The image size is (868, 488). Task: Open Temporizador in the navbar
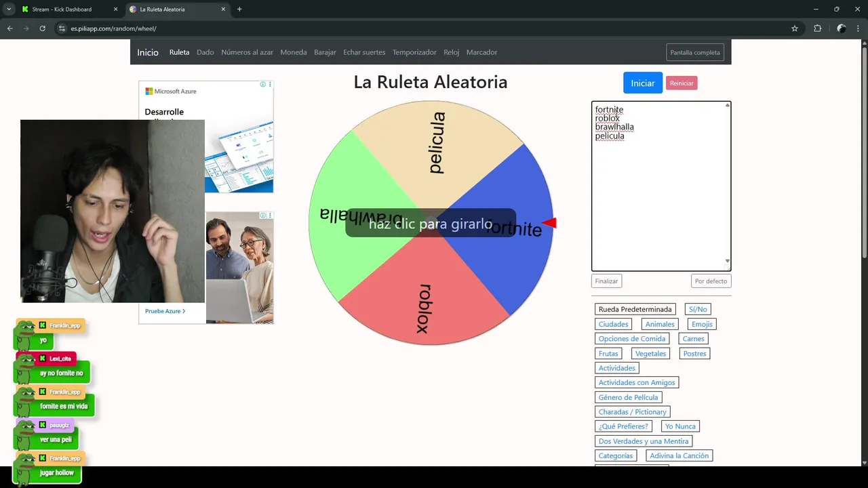[414, 52]
